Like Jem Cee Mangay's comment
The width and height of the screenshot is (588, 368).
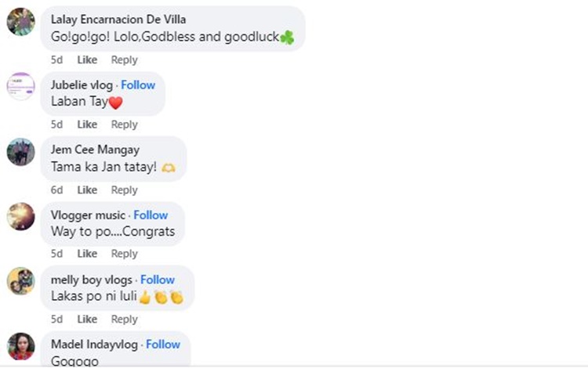pyautogui.click(x=87, y=189)
